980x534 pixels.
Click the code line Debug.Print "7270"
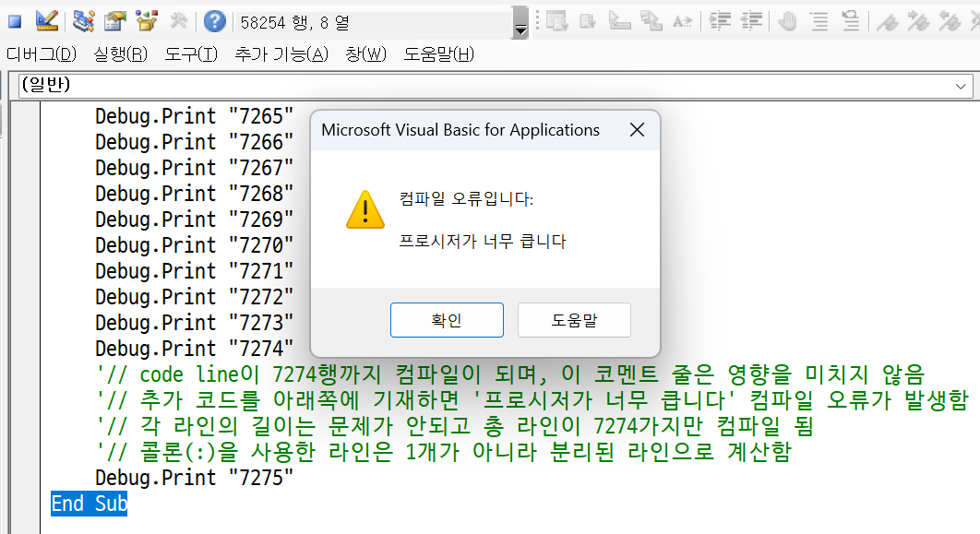(x=195, y=245)
